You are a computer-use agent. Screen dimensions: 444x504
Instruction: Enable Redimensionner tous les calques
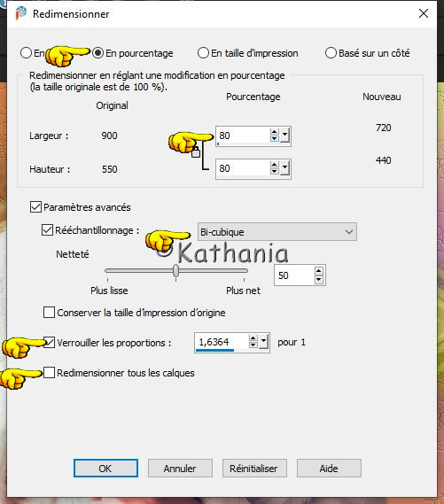[49, 373]
